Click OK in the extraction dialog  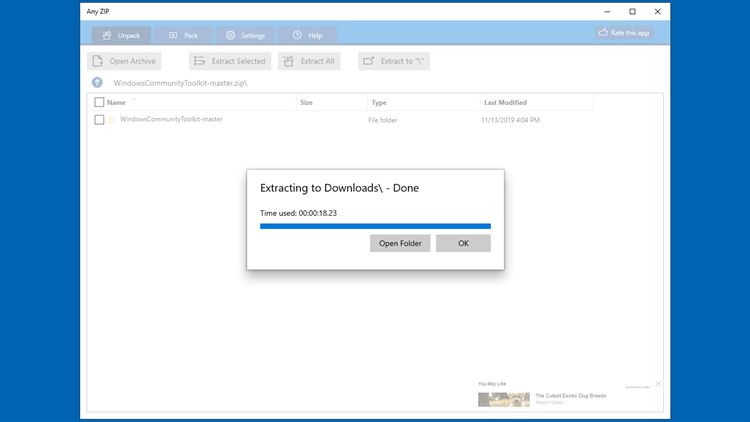point(463,243)
